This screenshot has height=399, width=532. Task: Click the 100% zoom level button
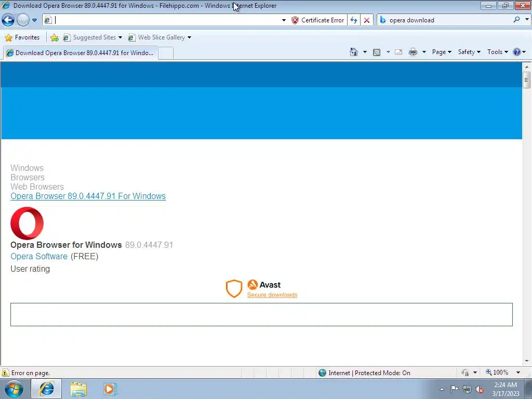497,373
